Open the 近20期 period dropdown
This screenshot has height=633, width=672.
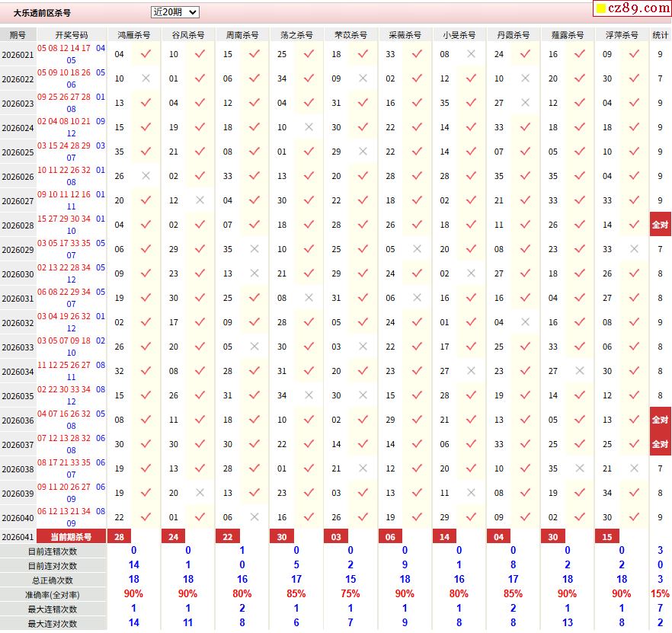coord(174,12)
